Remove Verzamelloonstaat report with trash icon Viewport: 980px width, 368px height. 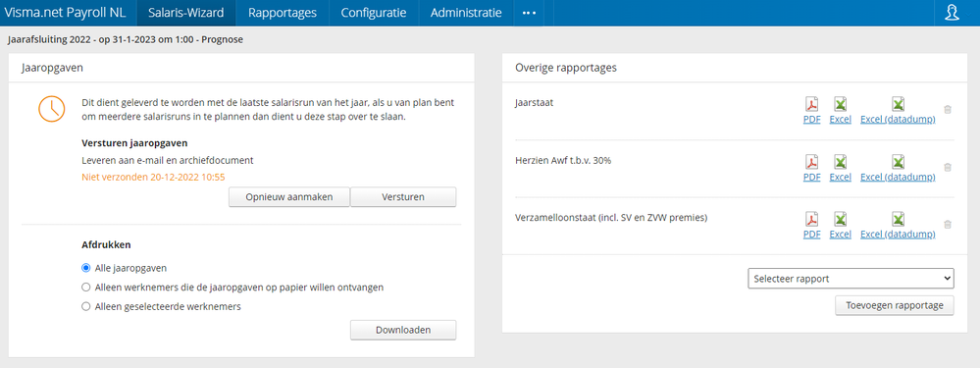tap(948, 225)
